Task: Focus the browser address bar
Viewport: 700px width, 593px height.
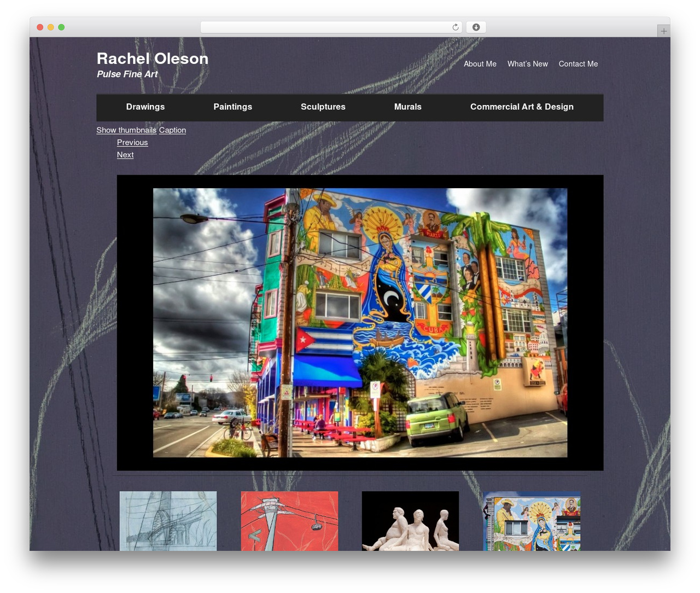Action: (331, 27)
